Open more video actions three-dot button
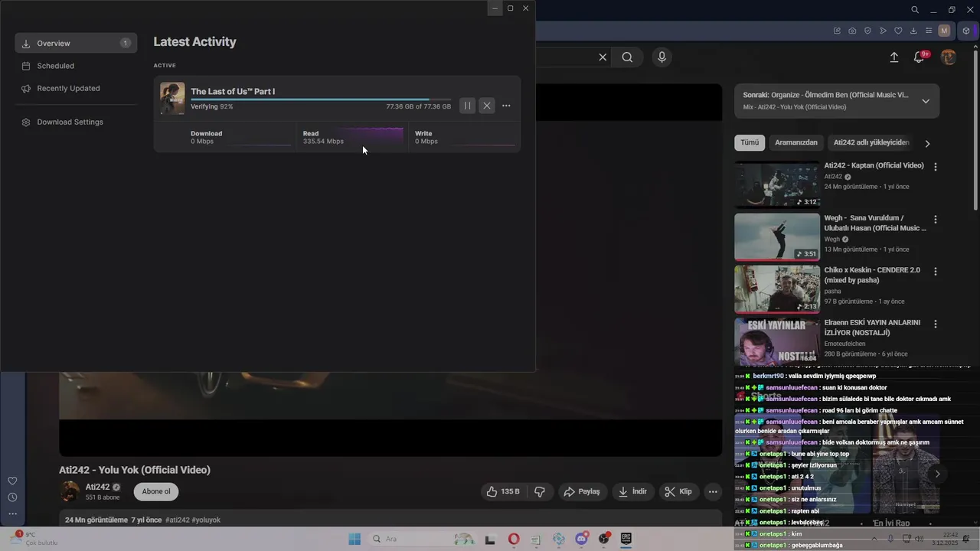The width and height of the screenshot is (980, 551). point(713,491)
